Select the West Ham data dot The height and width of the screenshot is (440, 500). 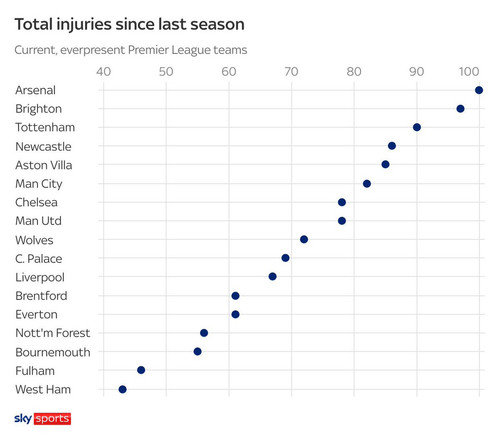[122, 389]
